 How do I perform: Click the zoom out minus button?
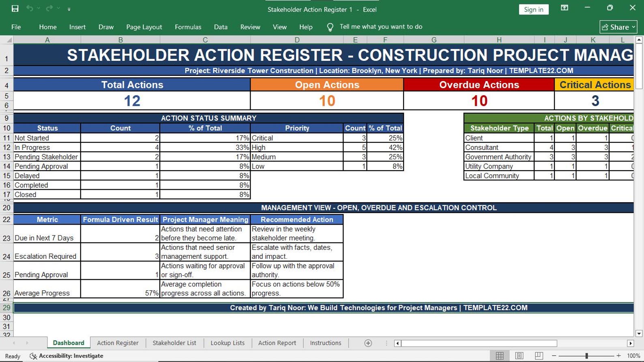coord(554,356)
